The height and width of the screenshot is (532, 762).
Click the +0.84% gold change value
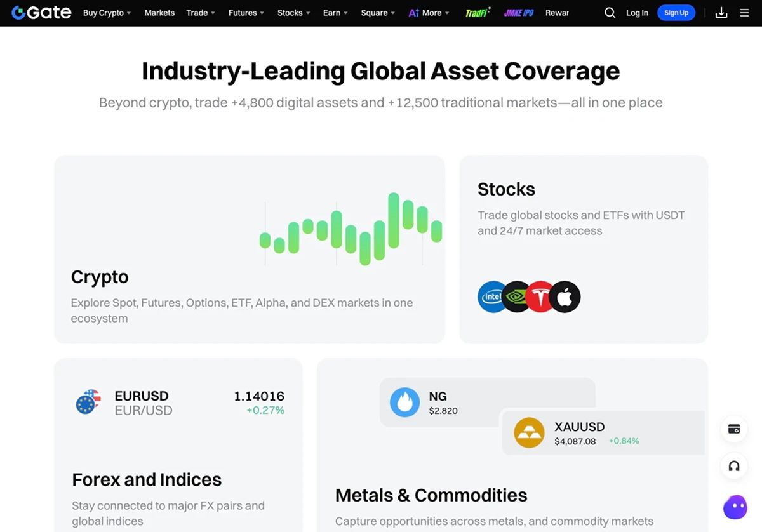(624, 441)
